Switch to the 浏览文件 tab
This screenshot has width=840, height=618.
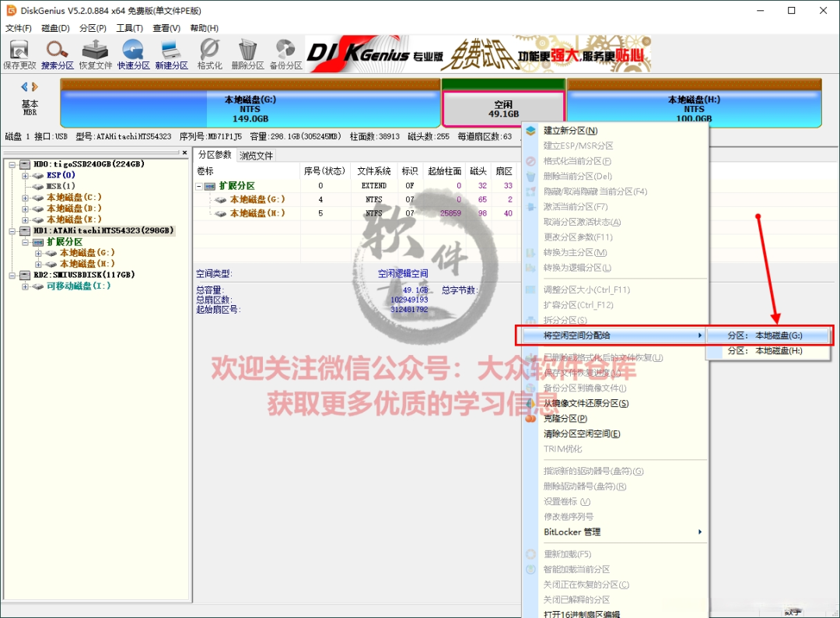point(256,156)
